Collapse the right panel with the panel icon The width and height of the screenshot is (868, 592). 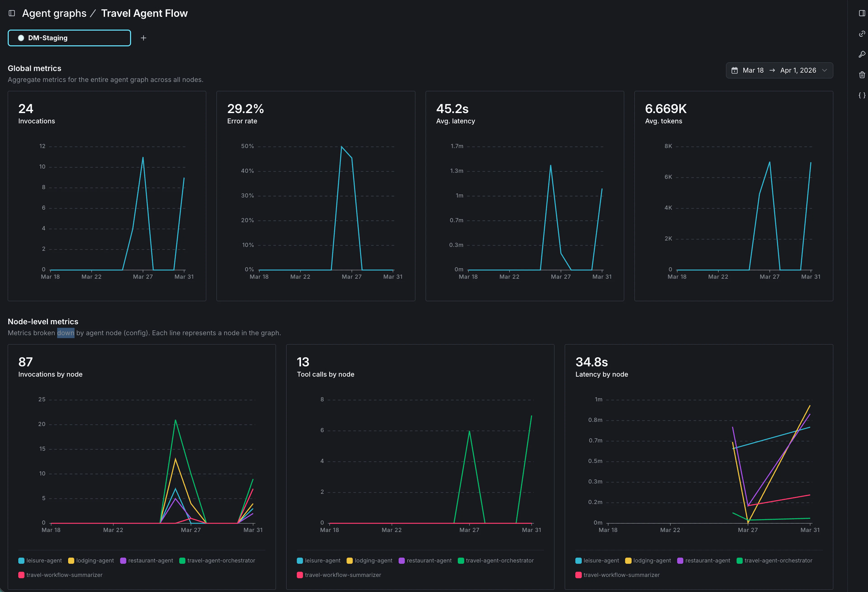pos(862,13)
